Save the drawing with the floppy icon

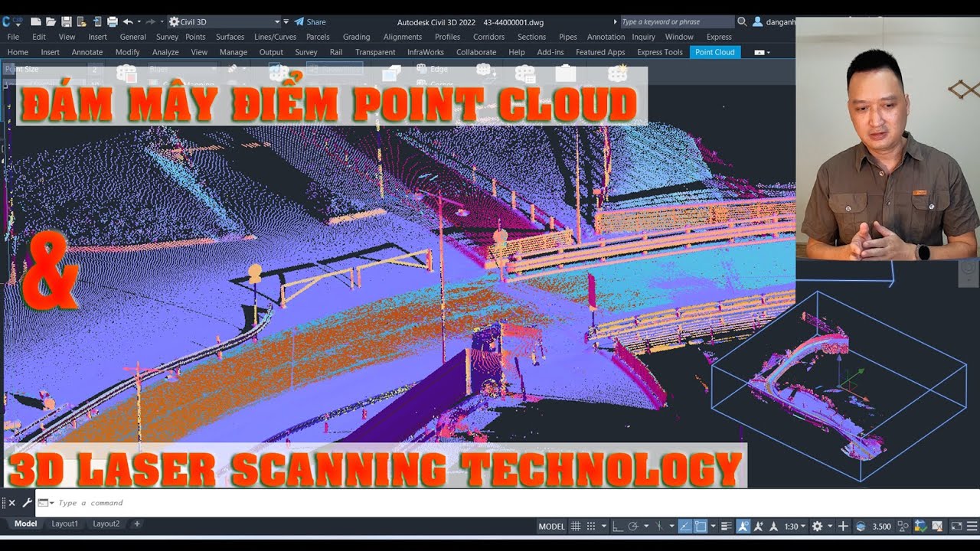pyautogui.click(x=67, y=21)
